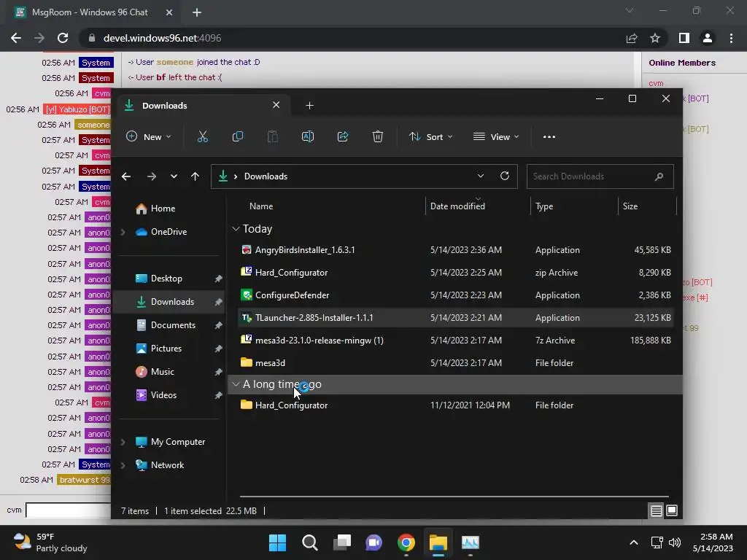Open Chrome from taskbar
This screenshot has width=747, height=560.
(406, 542)
